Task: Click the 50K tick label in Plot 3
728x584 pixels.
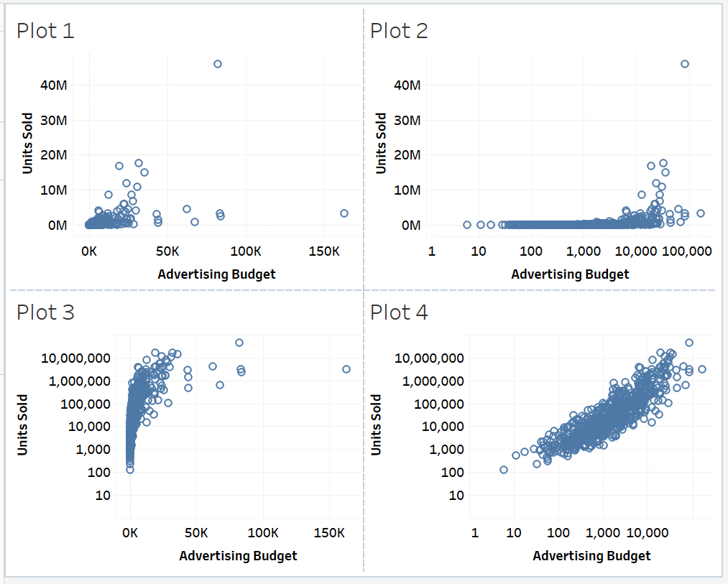Action: (x=196, y=533)
